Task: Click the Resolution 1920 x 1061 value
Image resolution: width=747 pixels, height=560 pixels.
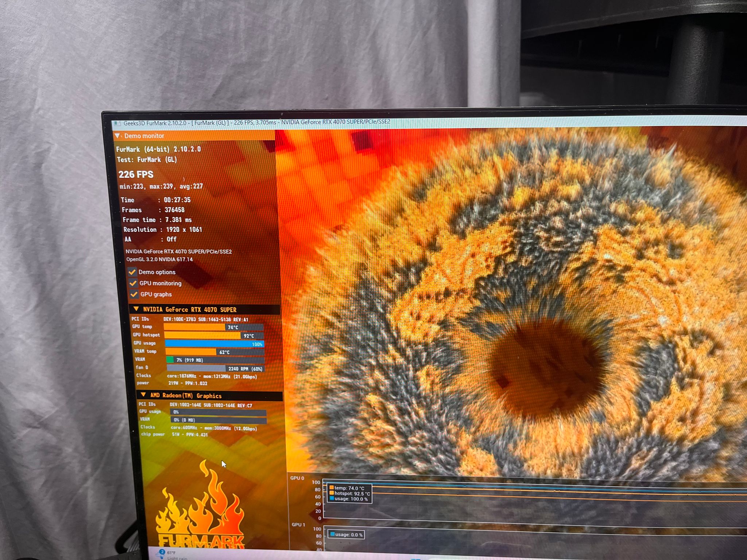Action: (184, 229)
